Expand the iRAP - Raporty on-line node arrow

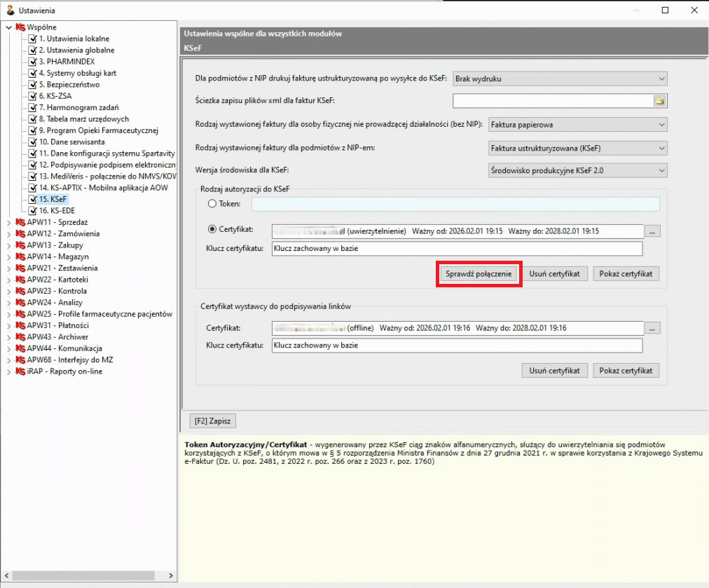point(8,371)
